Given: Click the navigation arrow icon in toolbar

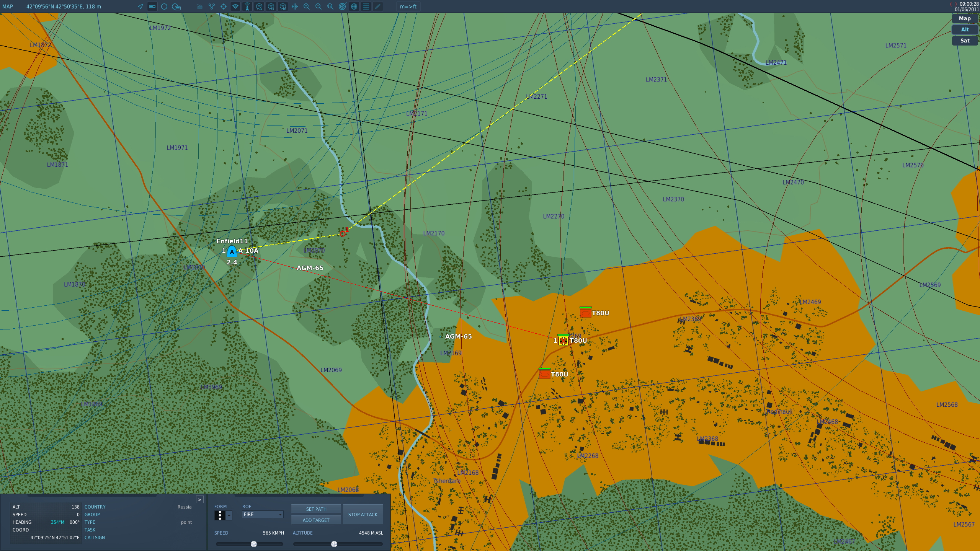Looking at the screenshot, I should point(140,7).
